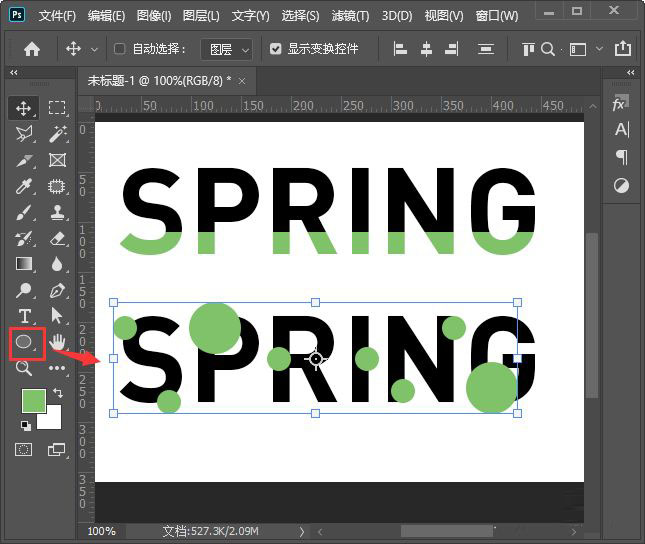The width and height of the screenshot is (645, 544).
Task: Select the Dodge tool
Action: coord(23,290)
